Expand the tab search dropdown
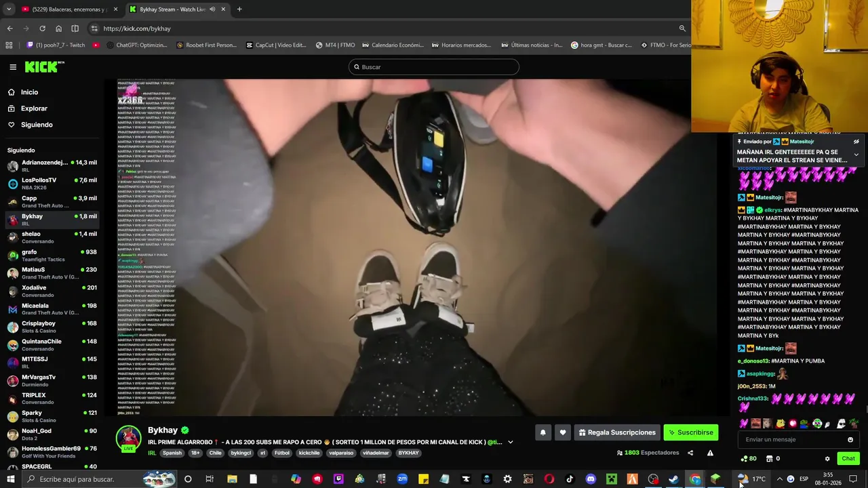This screenshot has width=868, height=488. (9, 9)
